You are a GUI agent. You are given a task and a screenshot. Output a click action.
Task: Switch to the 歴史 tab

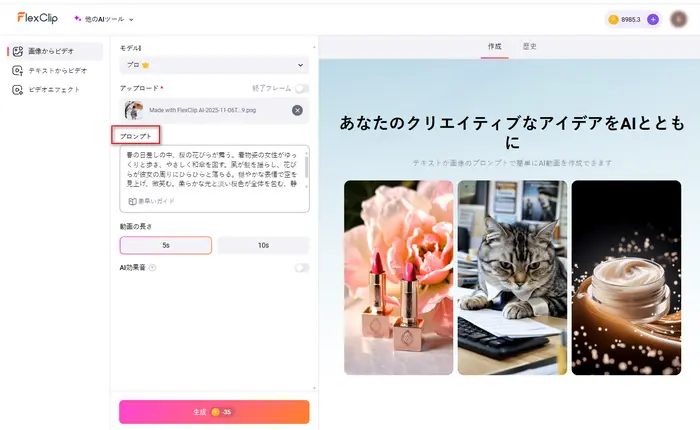[x=529, y=46]
